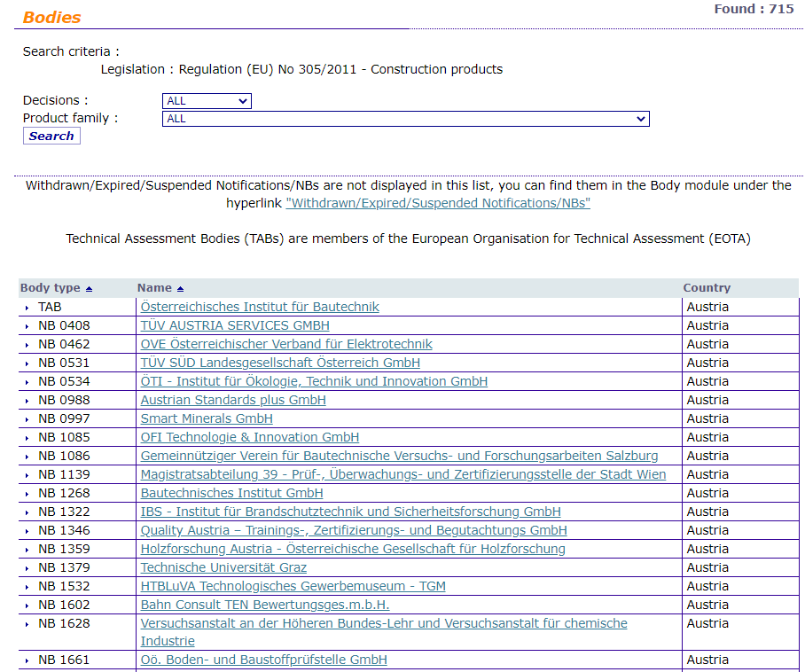Open Austrian Standards plus GmbH link
This screenshot has width=805, height=672.
pos(233,400)
